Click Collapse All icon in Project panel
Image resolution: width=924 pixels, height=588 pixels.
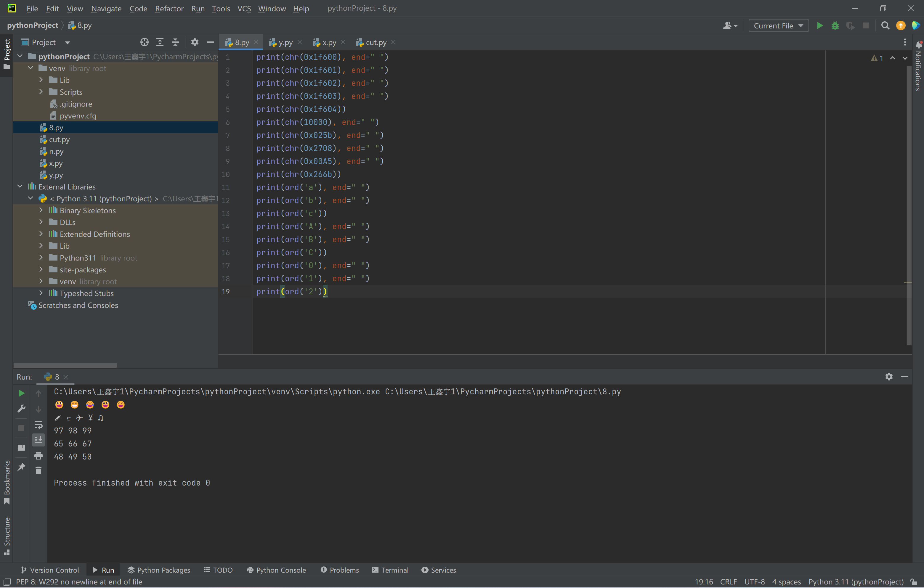[x=175, y=42]
